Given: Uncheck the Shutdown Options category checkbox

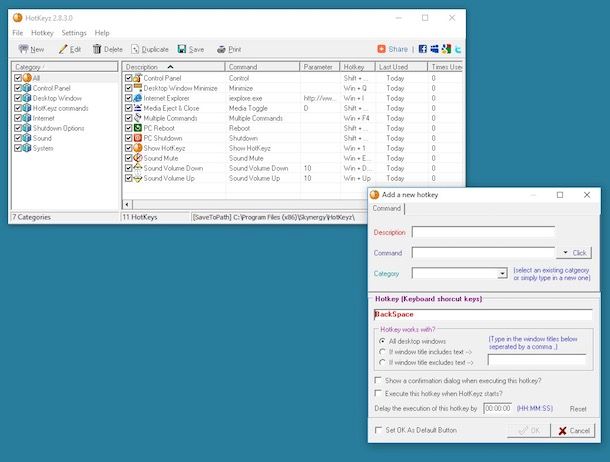Looking at the screenshot, I should (18, 128).
